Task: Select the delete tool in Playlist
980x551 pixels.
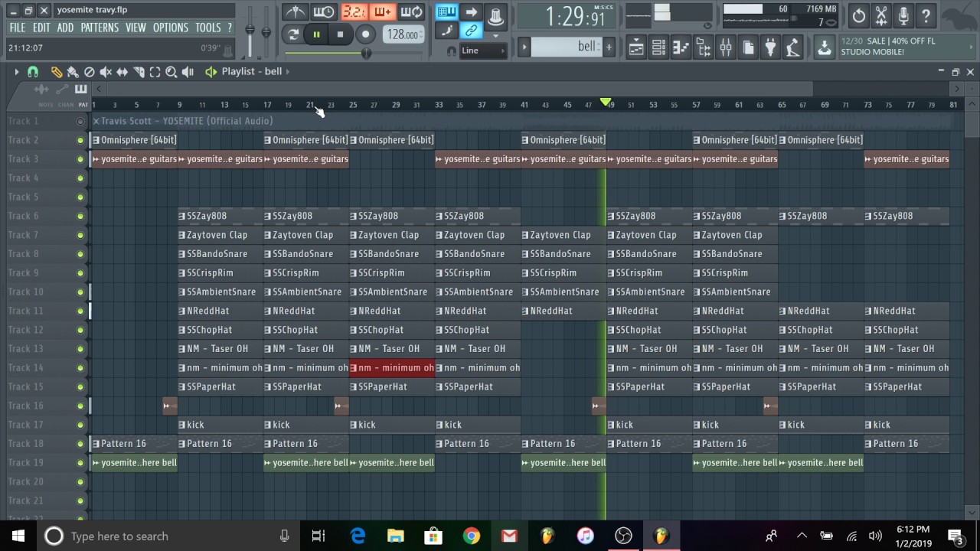Action: point(90,71)
